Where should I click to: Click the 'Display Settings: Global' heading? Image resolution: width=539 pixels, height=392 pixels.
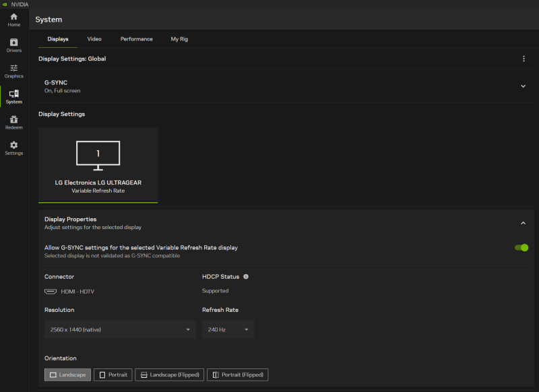pyautogui.click(x=72, y=59)
